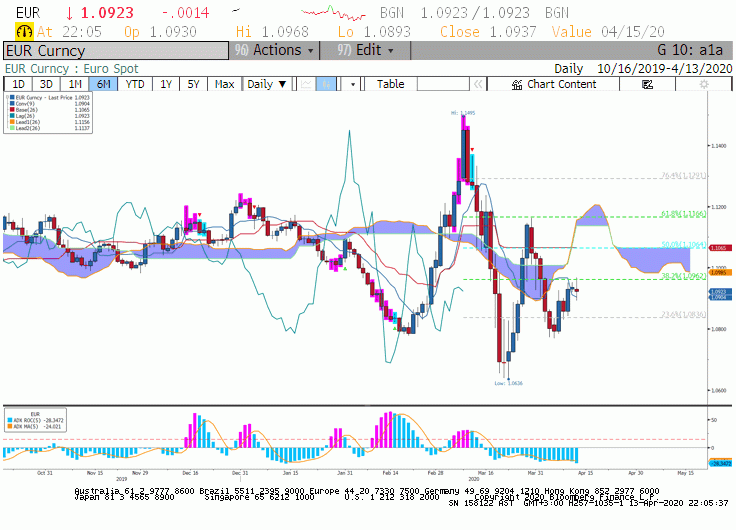Switch range to 5Y
This screenshot has width=736, height=530.
(x=193, y=84)
